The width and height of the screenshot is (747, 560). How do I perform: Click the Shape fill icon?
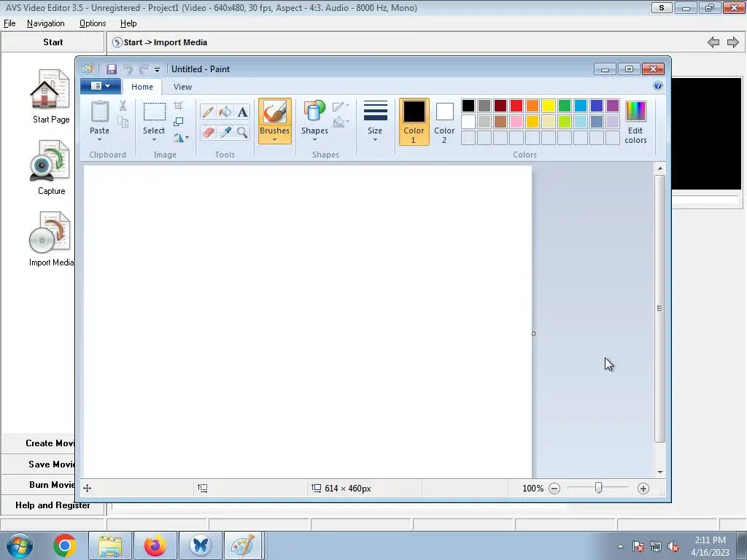[x=338, y=122]
